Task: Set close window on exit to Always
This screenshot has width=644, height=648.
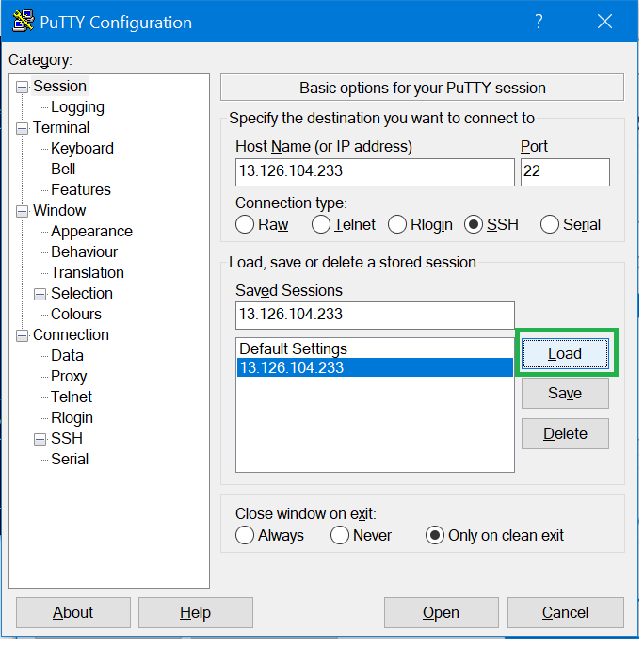Action: 245,535
